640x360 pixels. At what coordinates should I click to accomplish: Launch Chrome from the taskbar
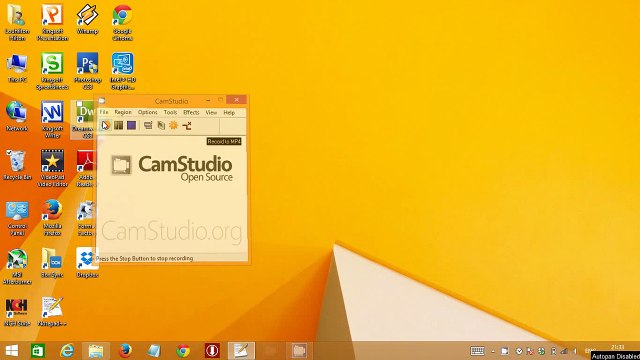183,351
